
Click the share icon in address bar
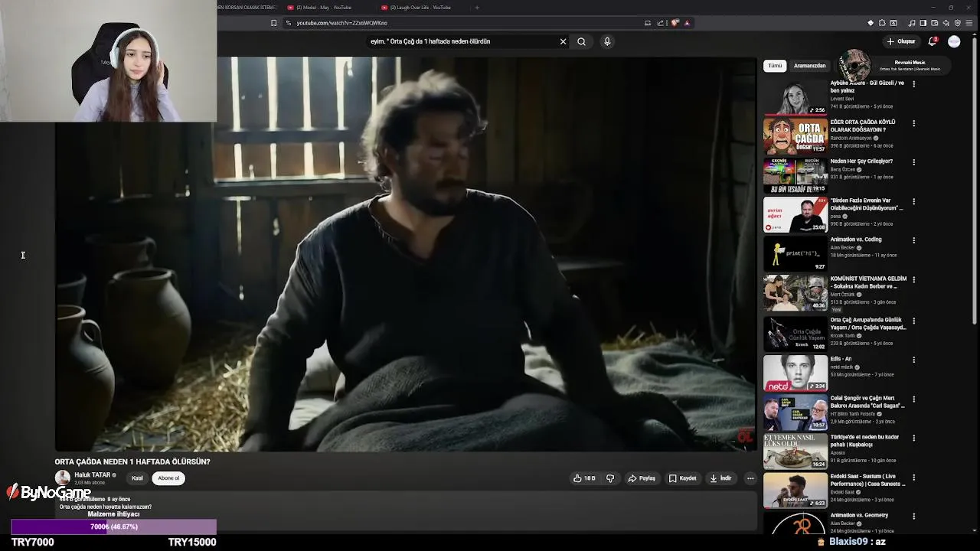[661, 23]
